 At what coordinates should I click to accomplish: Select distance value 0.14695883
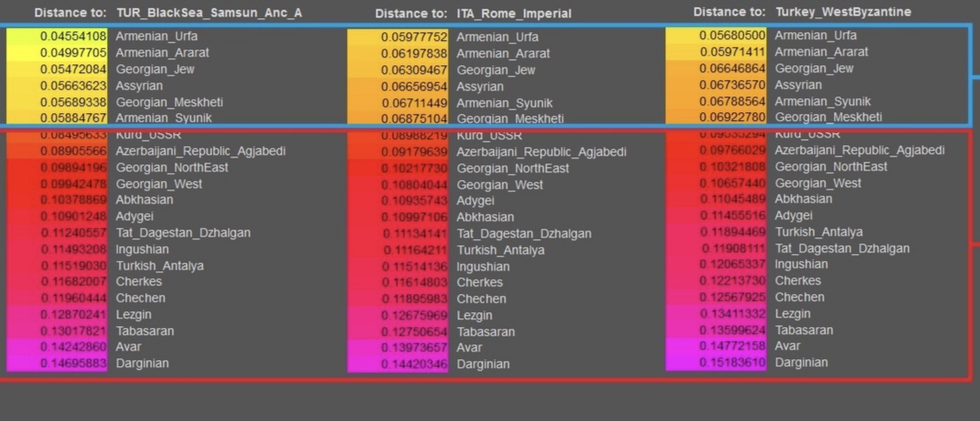tap(74, 364)
